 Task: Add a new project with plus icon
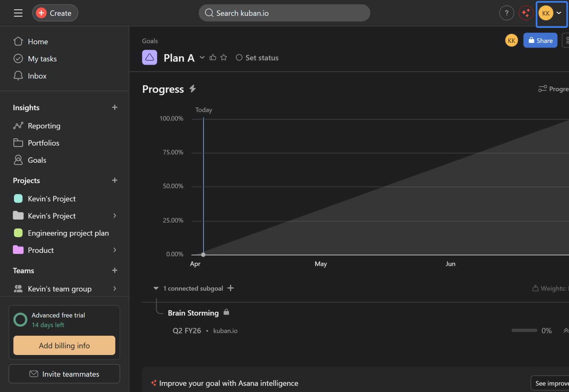point(115,180)
